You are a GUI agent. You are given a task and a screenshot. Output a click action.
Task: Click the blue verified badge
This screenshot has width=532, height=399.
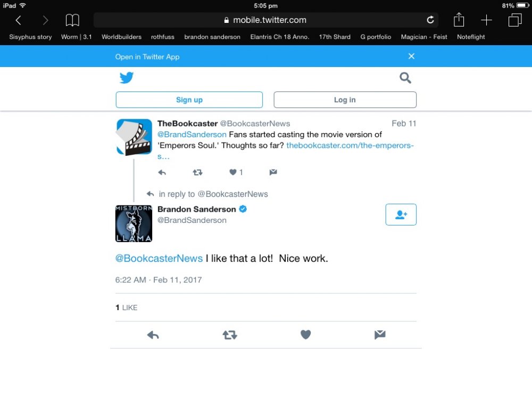pos(243,209)
